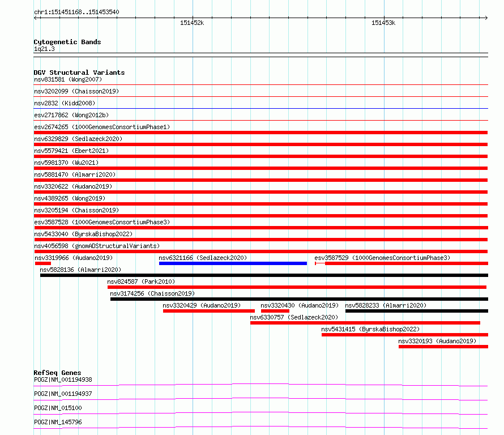Click the 1q21.3 cytogenetic band label

pyautogui.click(x=44, y=49)
